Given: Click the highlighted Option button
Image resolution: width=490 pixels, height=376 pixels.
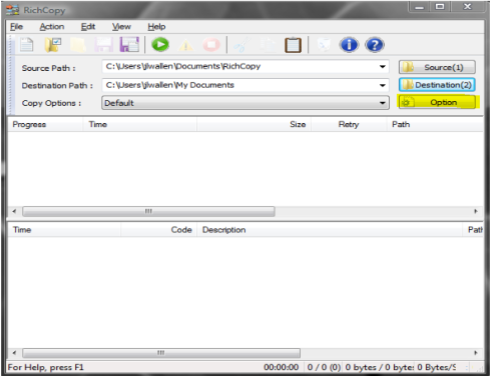Looking at the screenshot, I should click(437, 102).
